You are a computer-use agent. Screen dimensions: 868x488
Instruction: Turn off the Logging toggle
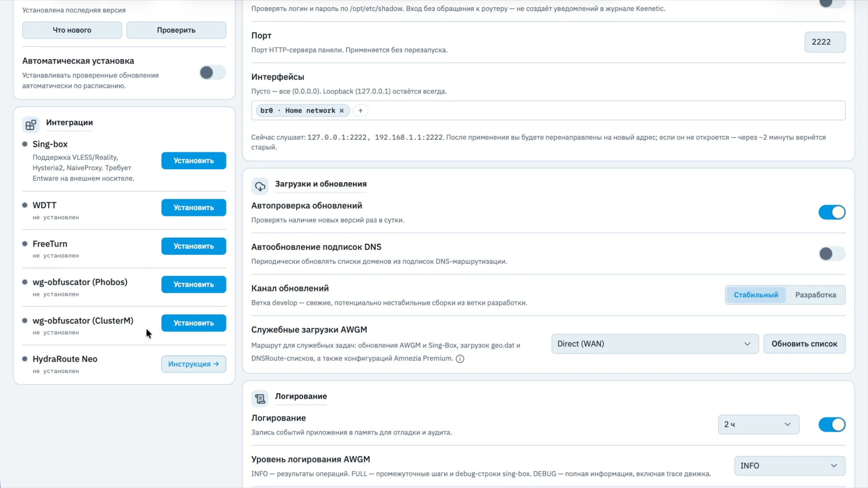pos(832,425)
